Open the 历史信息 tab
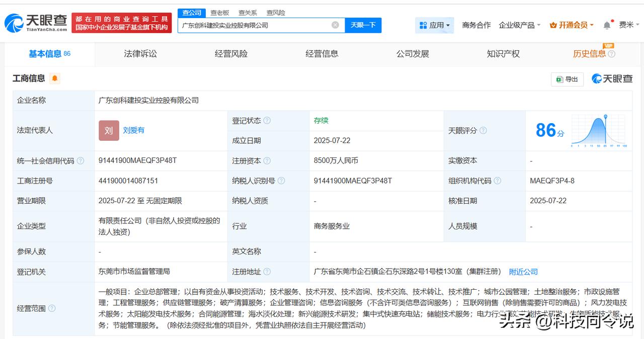Image resolution: width=644 pixels, height=339 pixels. (589, 54)
